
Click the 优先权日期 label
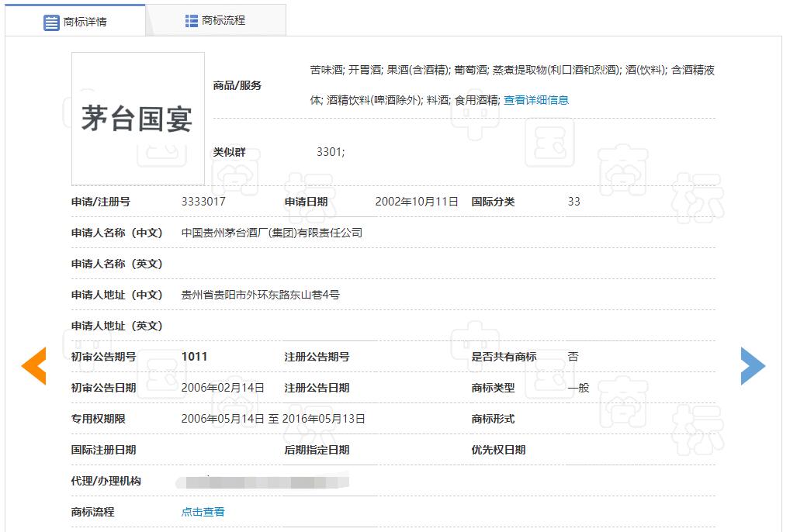tap(498, 450)
